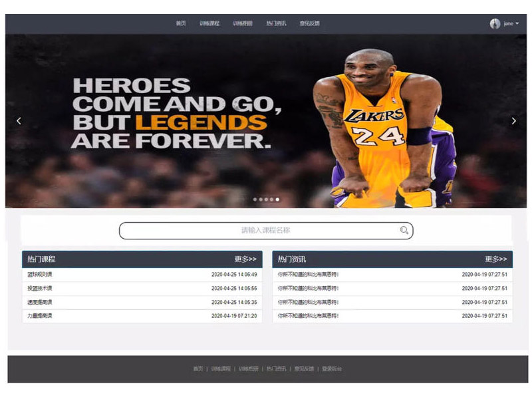532x419 pixels.
Task: Open 热门资讯 in the top navigation
Action: click(276, 23)
